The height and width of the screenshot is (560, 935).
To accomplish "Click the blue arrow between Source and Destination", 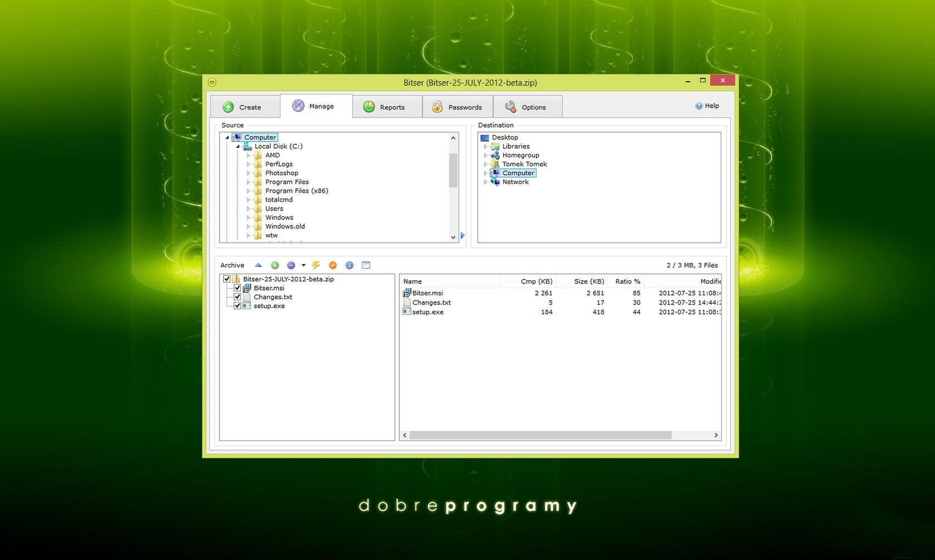I will 462,235.
